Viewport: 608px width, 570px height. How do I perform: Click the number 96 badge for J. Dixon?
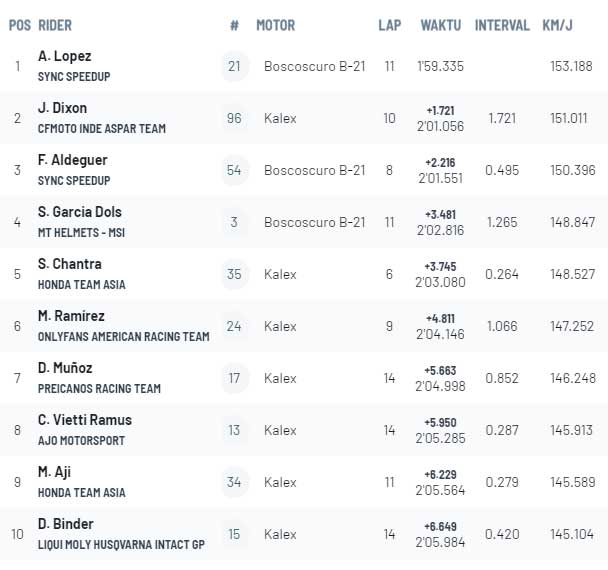pos(234,118)
